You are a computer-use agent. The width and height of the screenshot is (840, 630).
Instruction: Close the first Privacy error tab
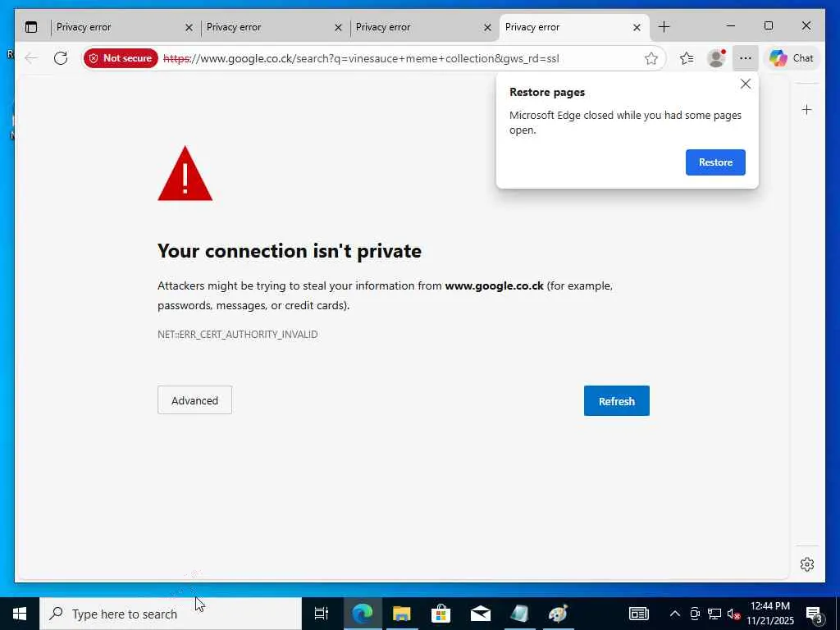tap(189, 27)
